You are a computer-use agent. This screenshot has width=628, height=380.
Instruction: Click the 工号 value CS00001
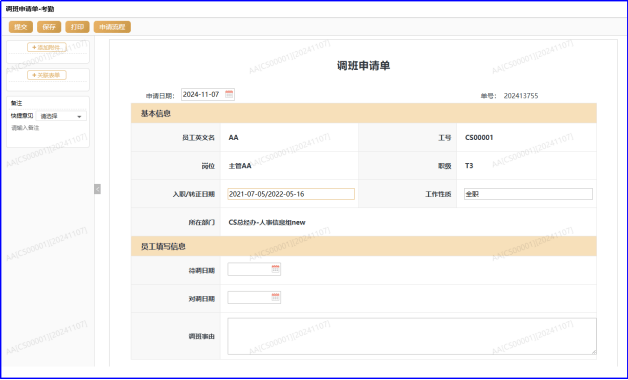tap(479, 138)
